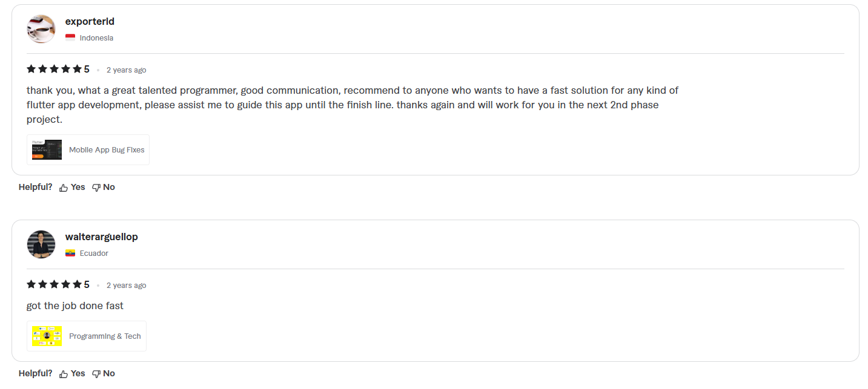Open walterarguellop's profile avatar
868x389 pixels.
(x=41, y=244)
